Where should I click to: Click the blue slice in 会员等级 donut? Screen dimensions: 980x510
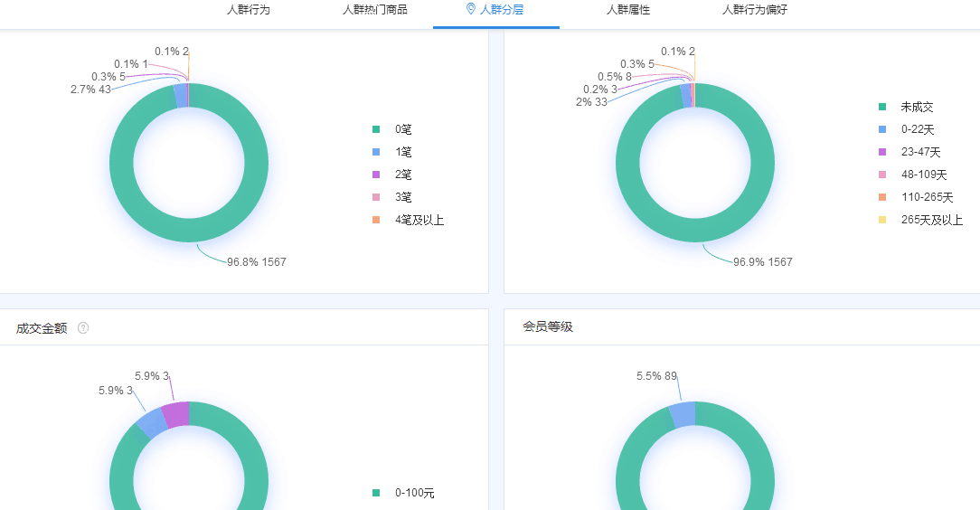(x=683, y=415)
